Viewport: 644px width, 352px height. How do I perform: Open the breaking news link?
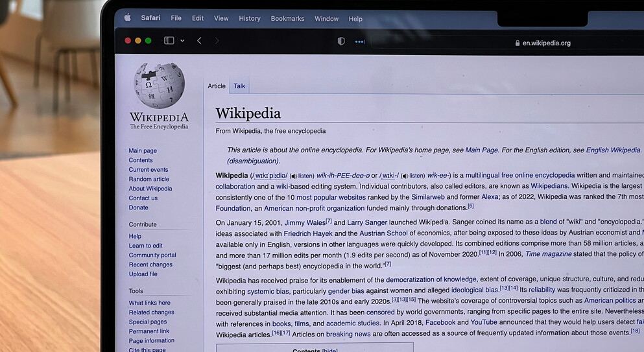[348, 334]
